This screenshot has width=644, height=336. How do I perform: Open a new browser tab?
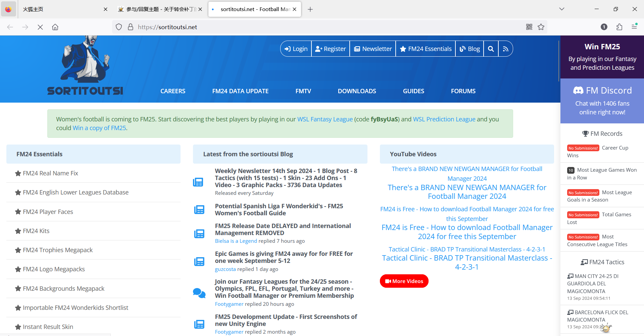coord(310,9)
